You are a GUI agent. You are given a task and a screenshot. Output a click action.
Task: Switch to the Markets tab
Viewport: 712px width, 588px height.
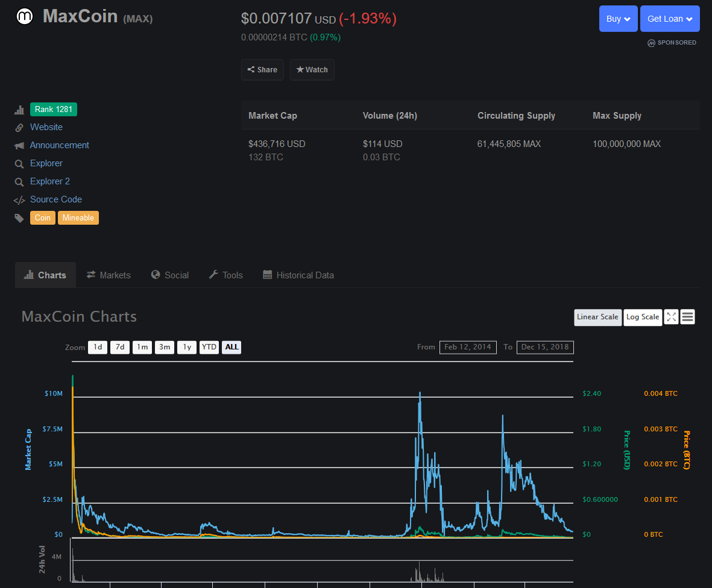coord(109,275)
